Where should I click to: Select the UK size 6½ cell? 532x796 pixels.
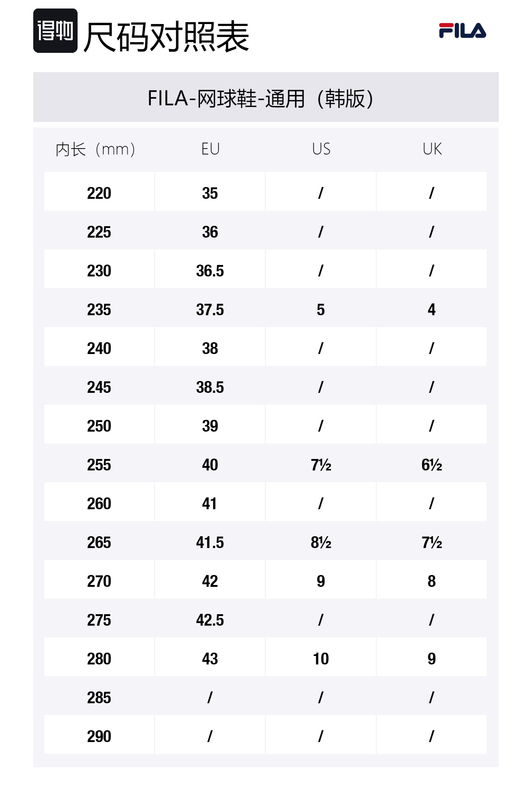coord(432,465)
